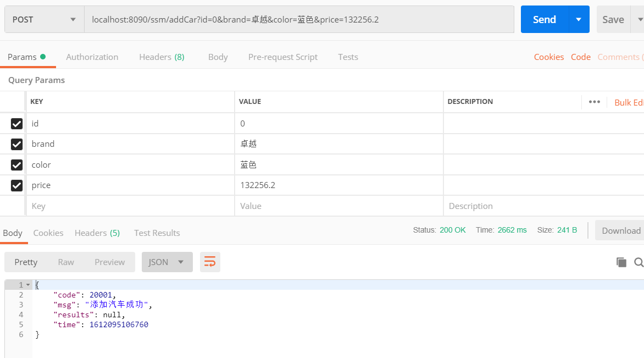Switch to the Params tab
This screenshot has width=644, height=358.
coord(27,57)
